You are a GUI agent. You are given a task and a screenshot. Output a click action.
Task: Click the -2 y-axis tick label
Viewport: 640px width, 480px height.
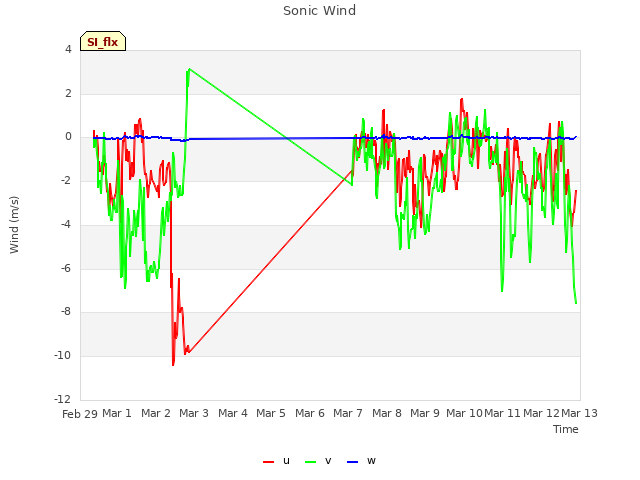[x=66, y=180]
